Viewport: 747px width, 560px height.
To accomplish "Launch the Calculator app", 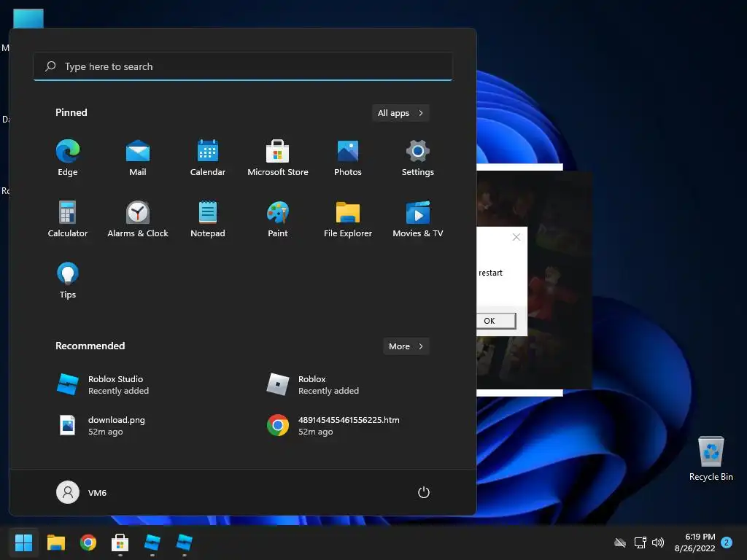I will 68,219.
